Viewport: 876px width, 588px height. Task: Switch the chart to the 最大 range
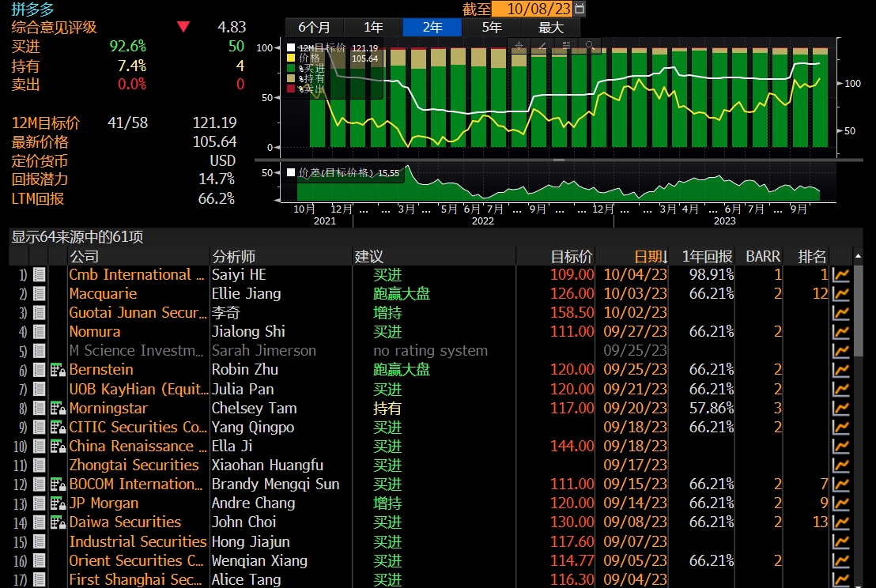point(551,28)
